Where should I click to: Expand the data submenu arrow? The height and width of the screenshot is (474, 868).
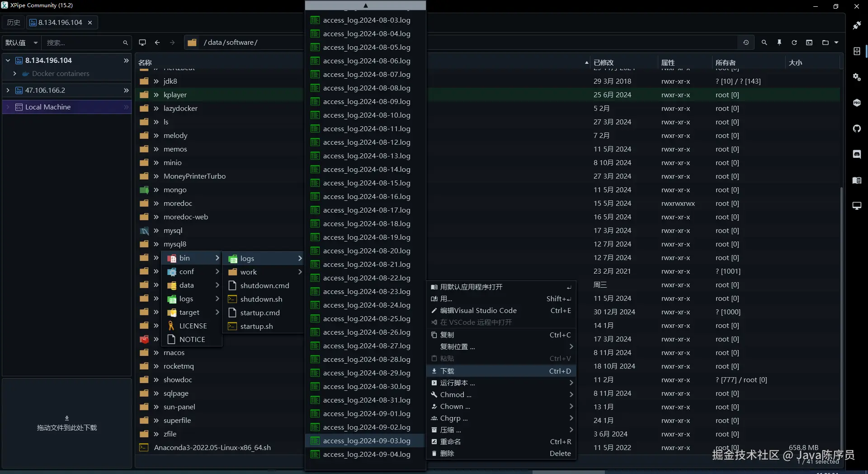(217, 285)
